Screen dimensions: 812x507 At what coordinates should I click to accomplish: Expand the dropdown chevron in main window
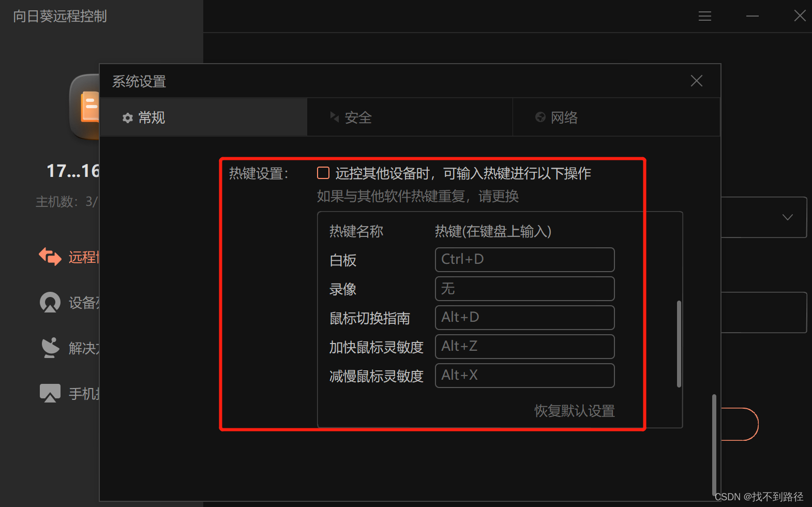tap(788, 217)
